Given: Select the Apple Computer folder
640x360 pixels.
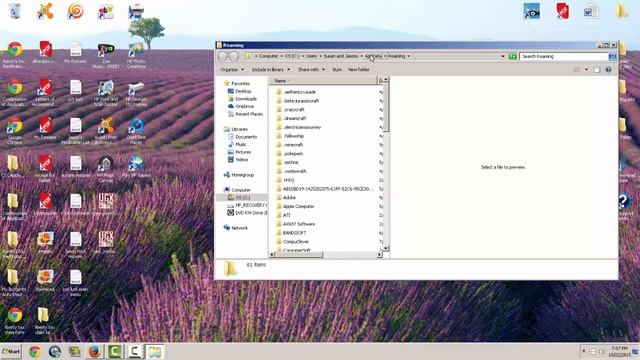Looking at the screenshot, I should point(298,206).
